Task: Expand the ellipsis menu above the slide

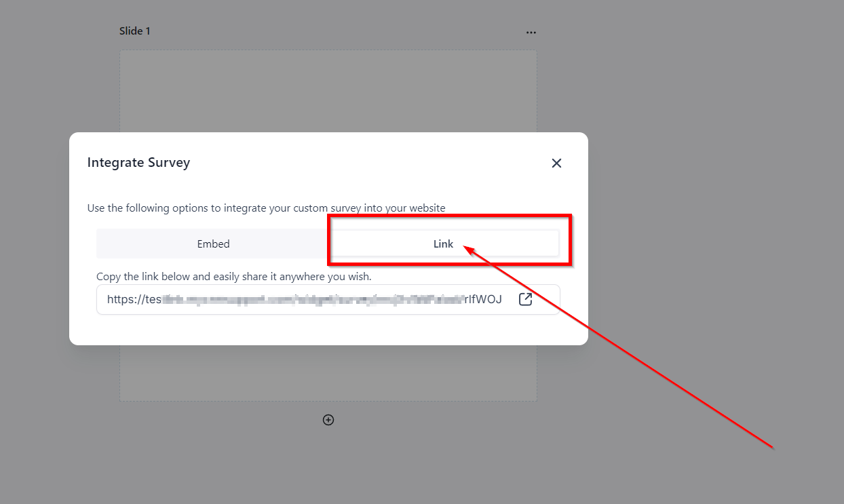Action: coord(531,32)
